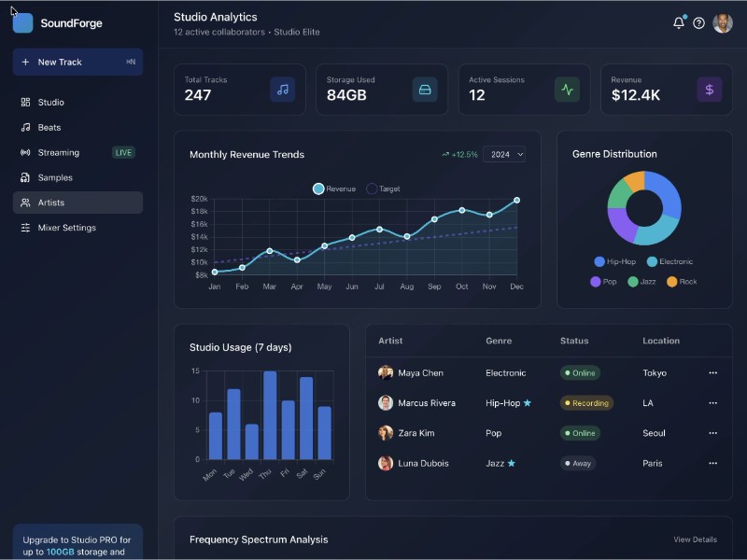Image resolution: width=747 pixels, height=560 pixels.
Task: Click the Total Tracks music note icon
Action: (283, 90)
